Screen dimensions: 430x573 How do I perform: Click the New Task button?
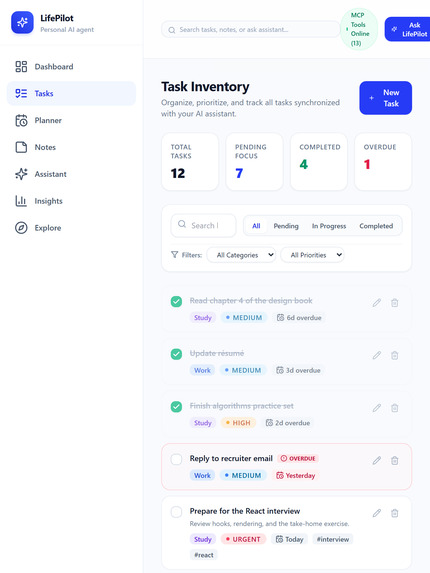point(385,98)
